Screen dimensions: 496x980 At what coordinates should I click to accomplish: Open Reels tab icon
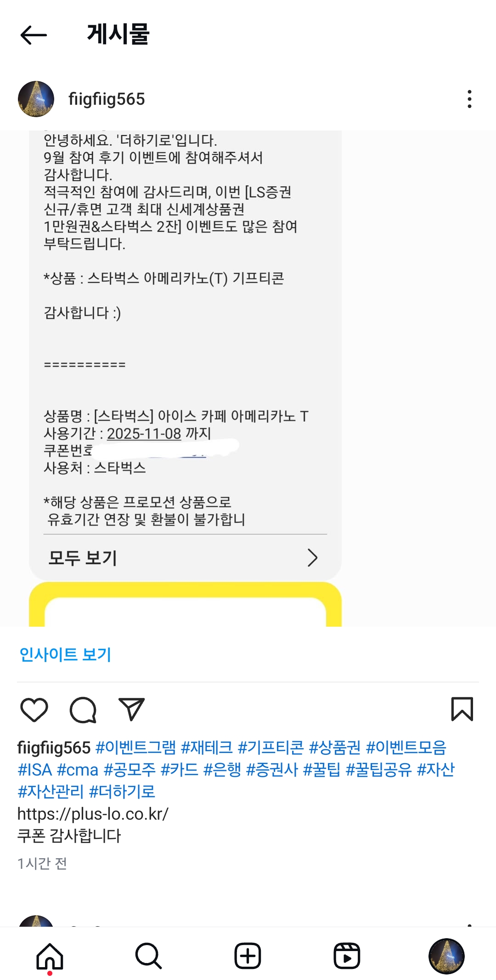347,956
